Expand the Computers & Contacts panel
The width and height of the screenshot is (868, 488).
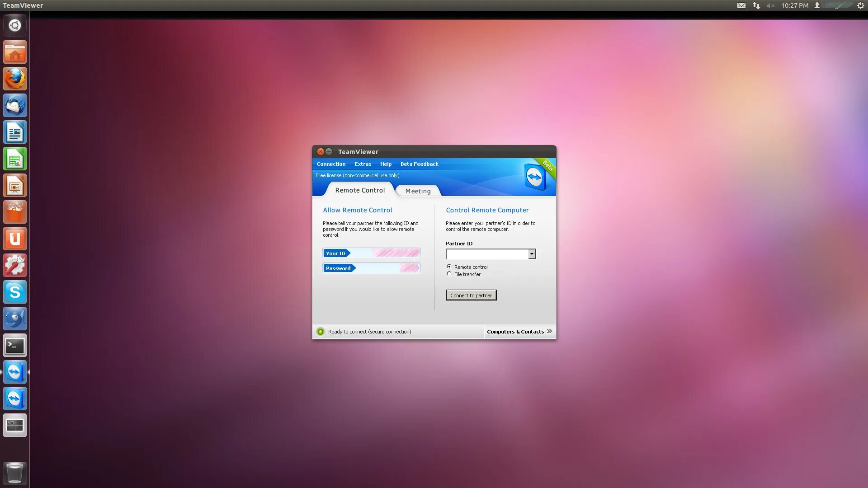[x=519, y=332]
